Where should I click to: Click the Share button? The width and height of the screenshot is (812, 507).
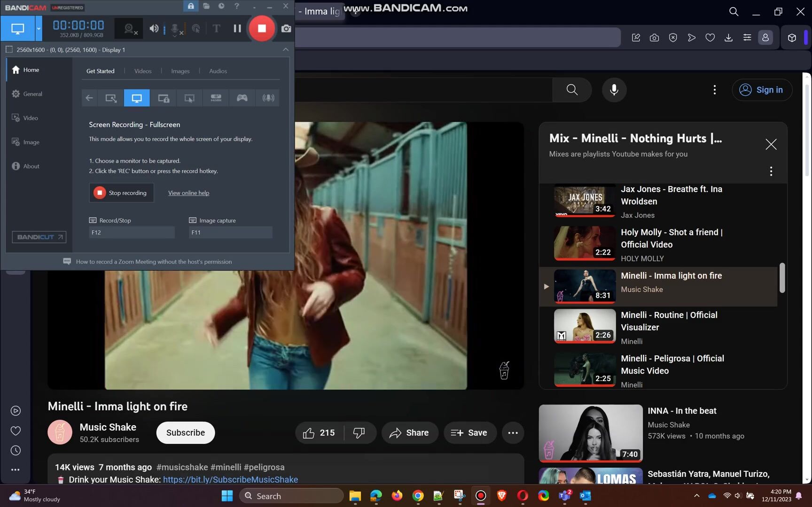click(x=409, y=433)
